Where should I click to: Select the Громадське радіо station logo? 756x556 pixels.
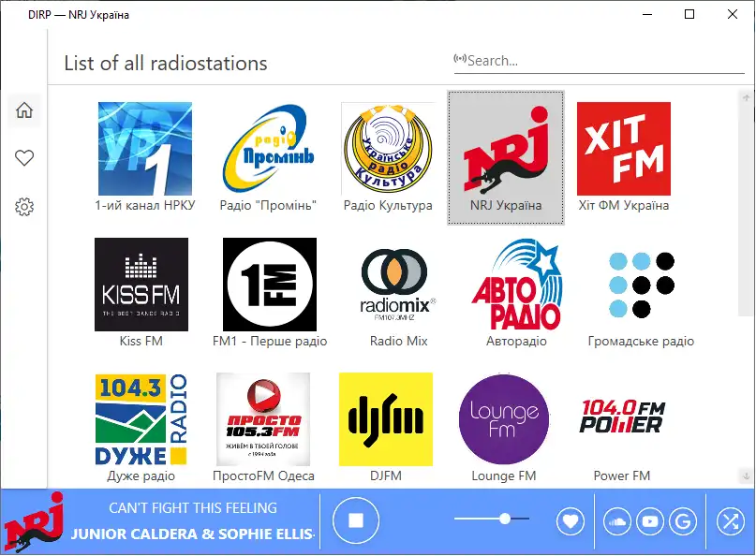coord(642,285)
